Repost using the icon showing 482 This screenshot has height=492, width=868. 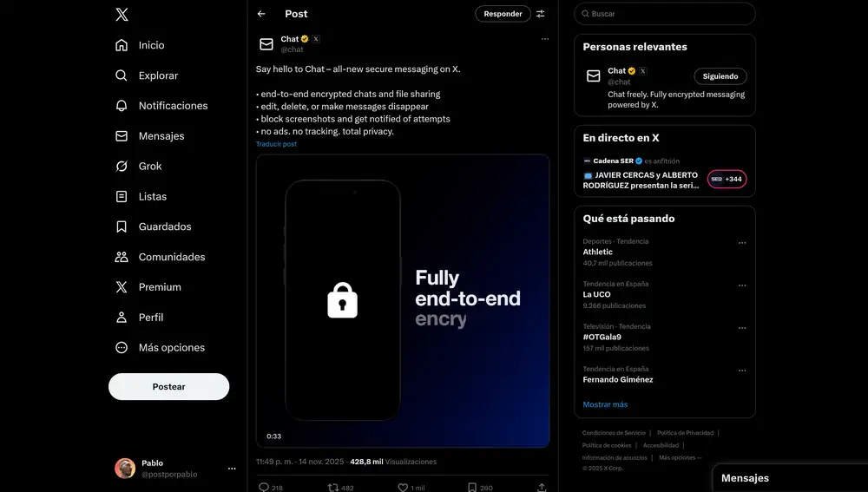click(x=333, y=487)
